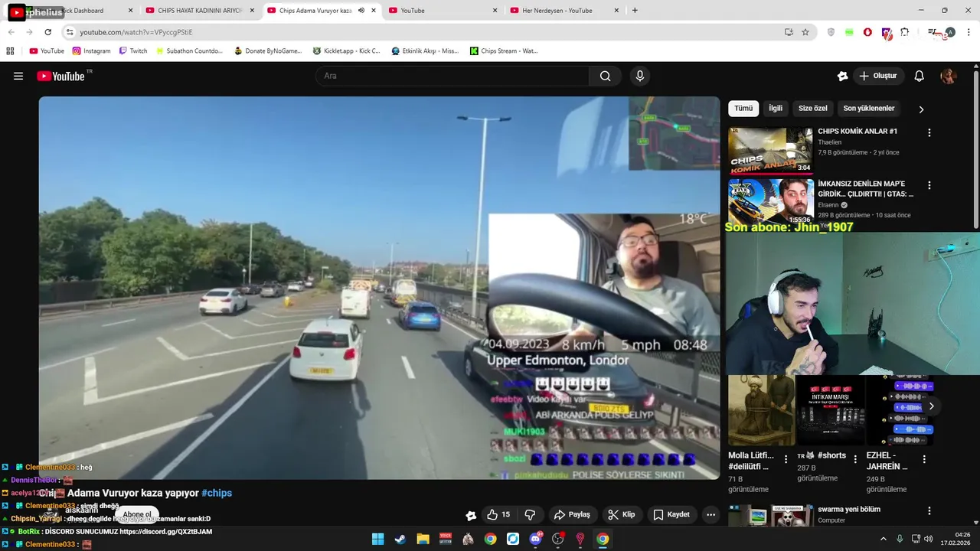Screen dimensions: 980x551
Task: Select the İlgili filter chip
Action: click(x=776, y=109)
